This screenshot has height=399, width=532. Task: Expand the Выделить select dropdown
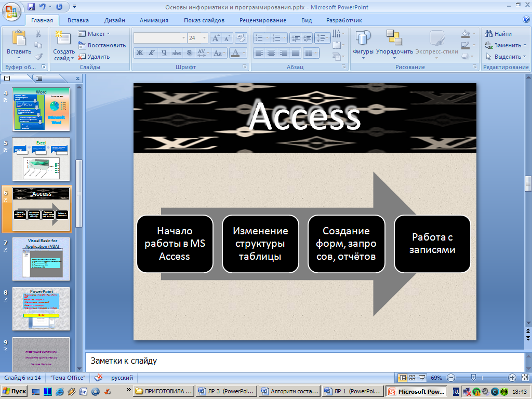click(x=525, y=57)
